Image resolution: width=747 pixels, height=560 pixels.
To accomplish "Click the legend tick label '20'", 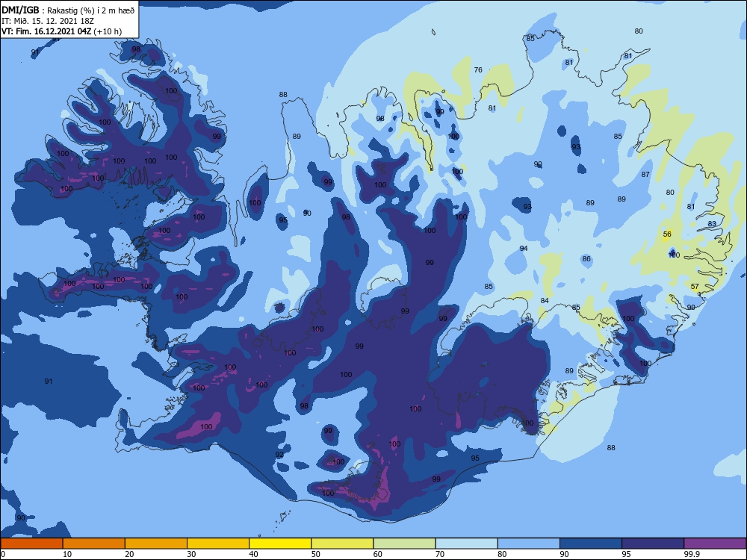I will [x=129, y=554].
